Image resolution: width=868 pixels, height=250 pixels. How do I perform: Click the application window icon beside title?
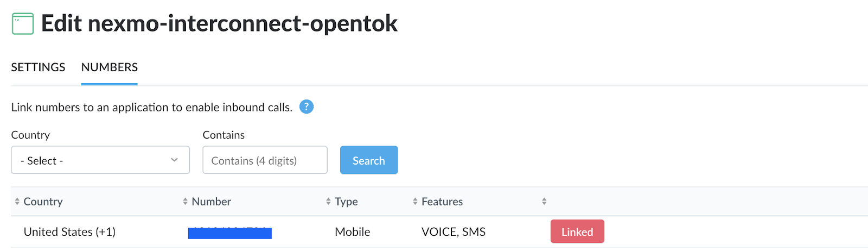[x=23, y=23]
